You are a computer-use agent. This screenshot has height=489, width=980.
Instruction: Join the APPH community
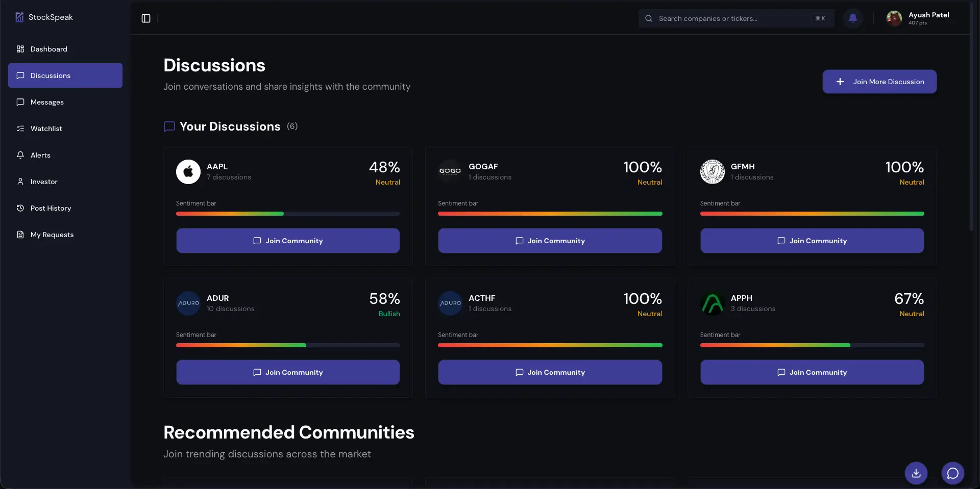coord(812,372)
